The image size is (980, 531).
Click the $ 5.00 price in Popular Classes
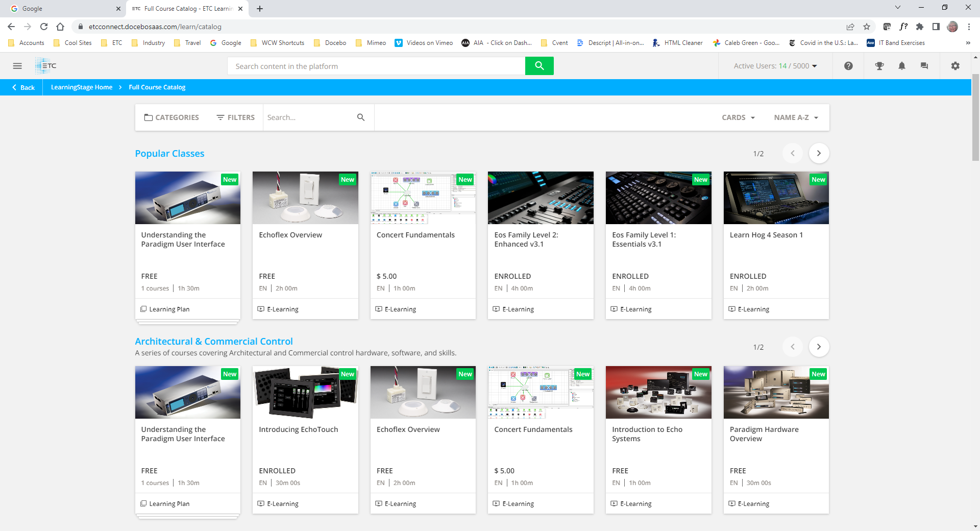click(x=386, y=276)
